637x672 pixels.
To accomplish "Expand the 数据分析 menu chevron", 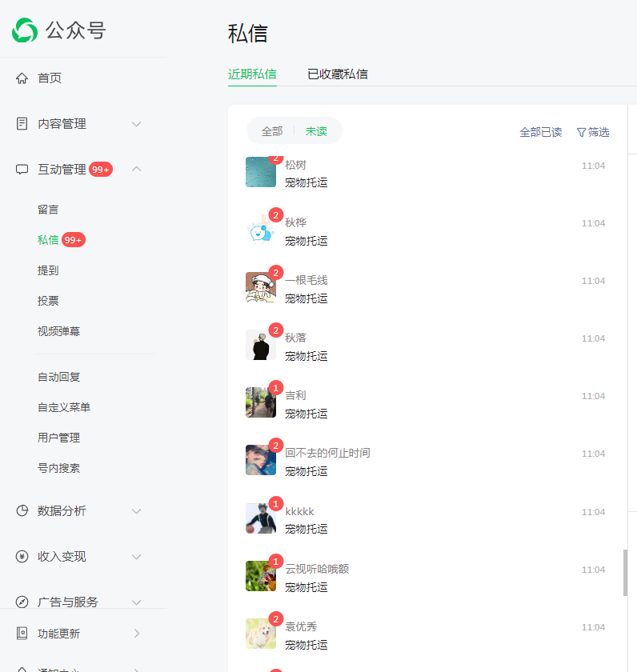I will tap(136, 511).
